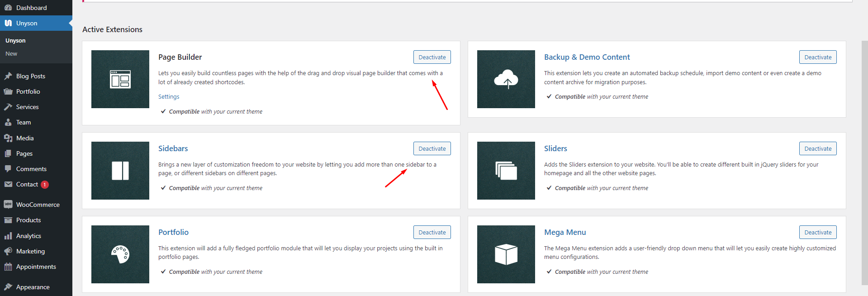Open the Sidebars extension title link
868x296 pixels.
click(x=173, y=148)
